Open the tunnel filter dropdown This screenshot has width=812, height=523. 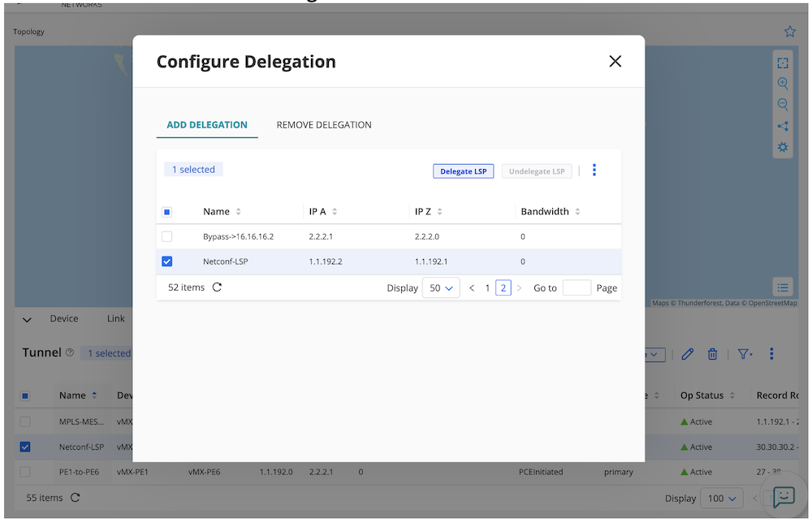744,354
